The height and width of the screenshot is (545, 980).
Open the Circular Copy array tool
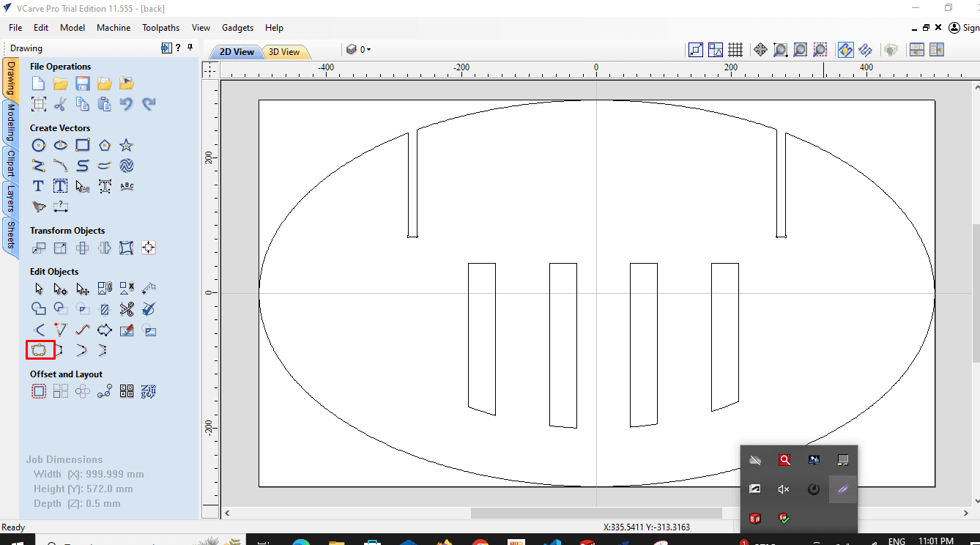coord(83,391)
